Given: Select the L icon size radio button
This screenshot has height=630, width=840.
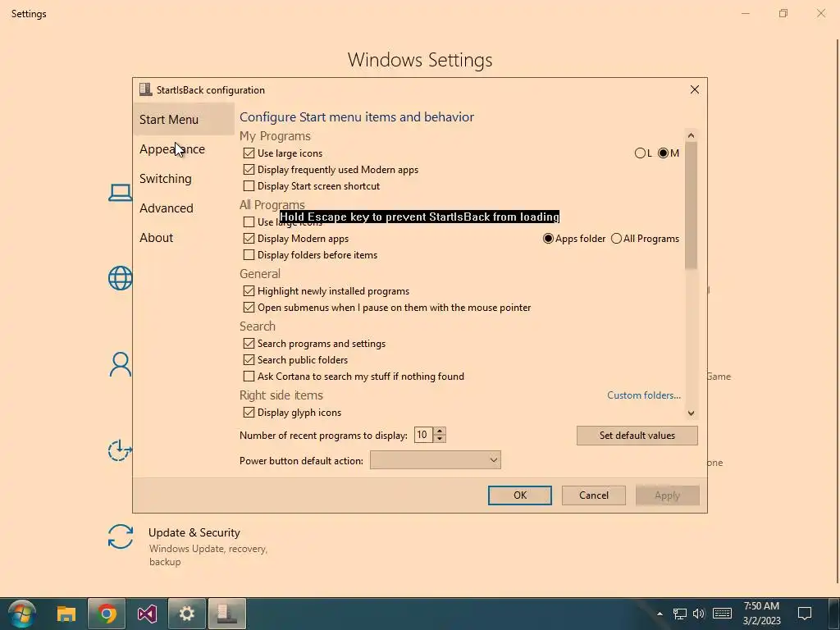Looking at the screenshot, I should [x=640, y=153].
